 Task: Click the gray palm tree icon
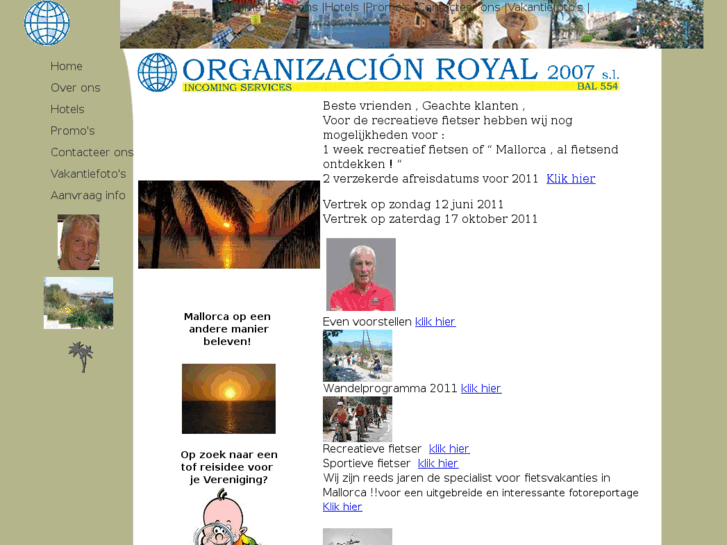pos(81,357)
